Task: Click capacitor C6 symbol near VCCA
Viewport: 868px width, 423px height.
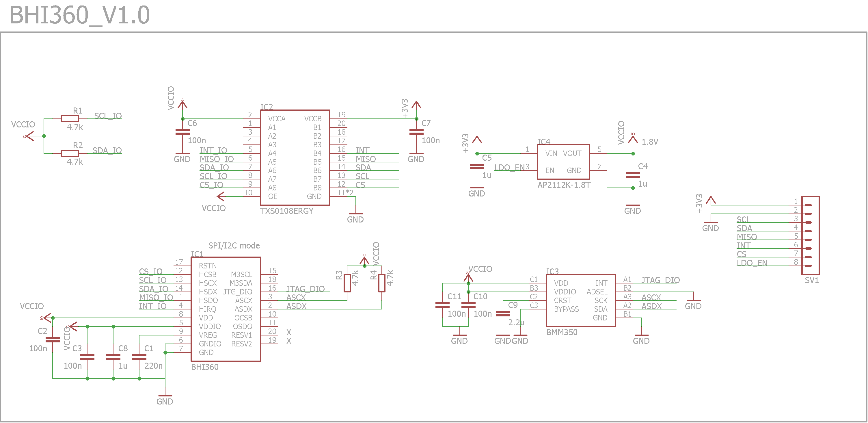Action: pyautogui.click(x=182, y=132)
